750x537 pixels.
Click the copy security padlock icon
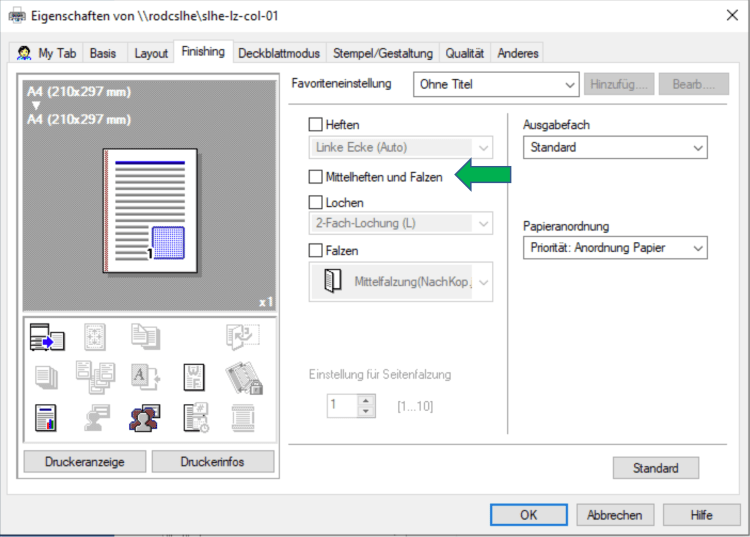[241, 377]
